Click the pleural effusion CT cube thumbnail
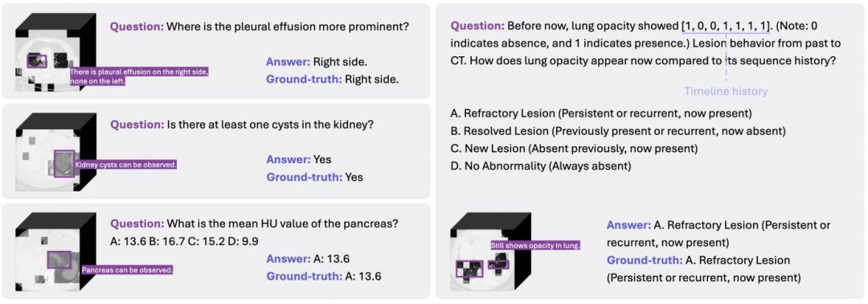 (x=56, y=50)
